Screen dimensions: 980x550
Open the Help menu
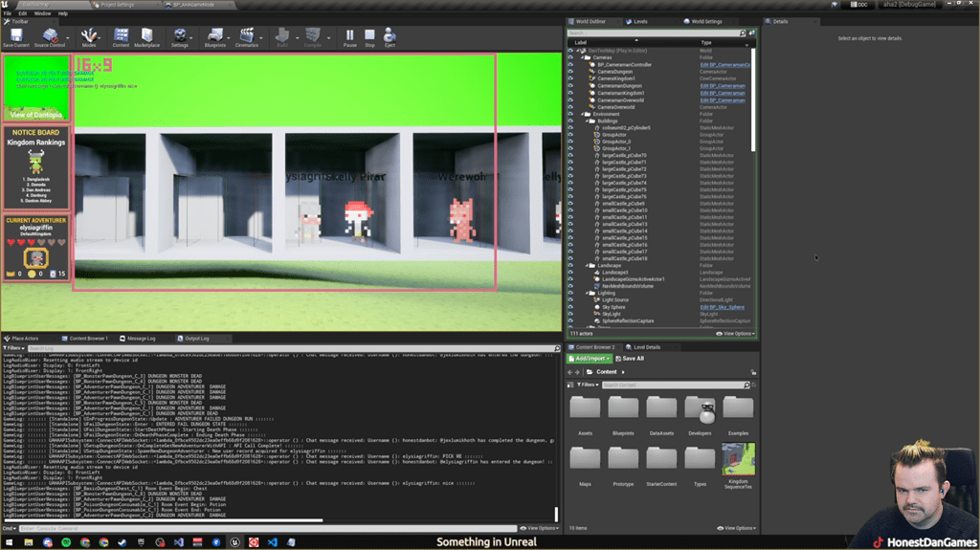tap(63, 13)
